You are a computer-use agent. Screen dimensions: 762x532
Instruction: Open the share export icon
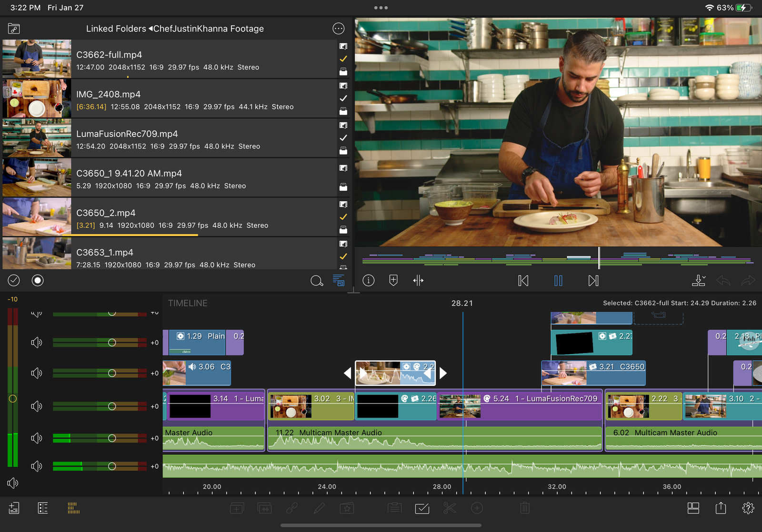tap(721, 508)
